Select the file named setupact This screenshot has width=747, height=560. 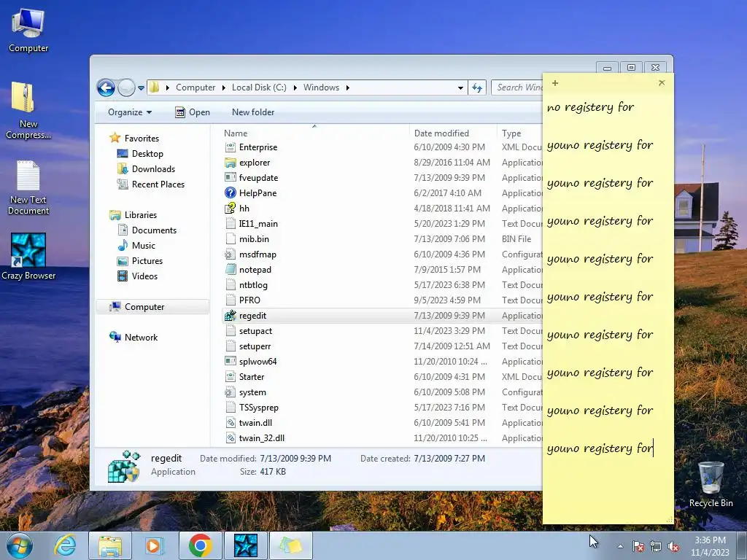(255, 331)
